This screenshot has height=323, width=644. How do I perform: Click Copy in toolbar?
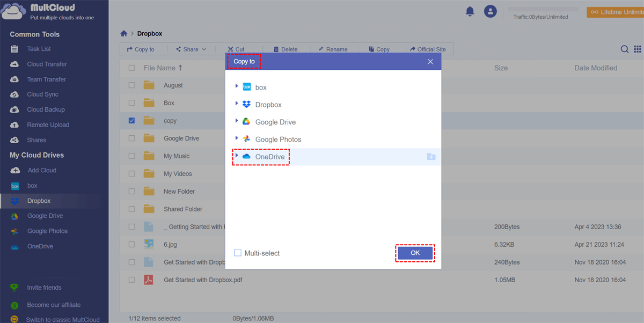(379, 49)
